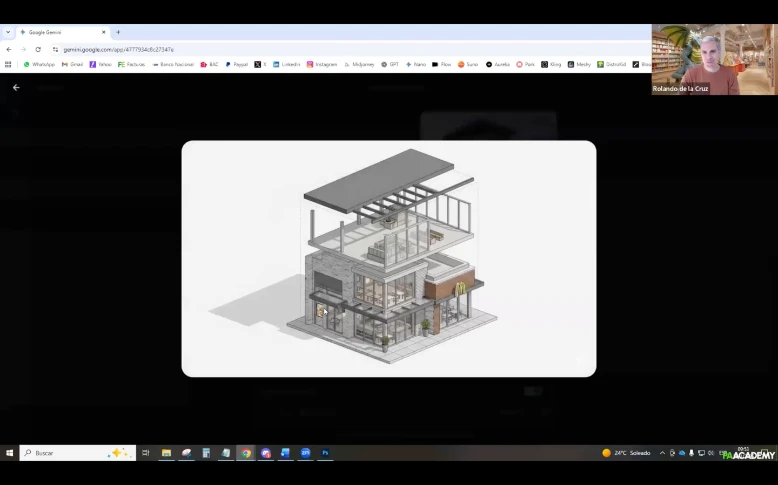
Task: Open the Zoom app in the taskbar
Action: tap(305, 453)
